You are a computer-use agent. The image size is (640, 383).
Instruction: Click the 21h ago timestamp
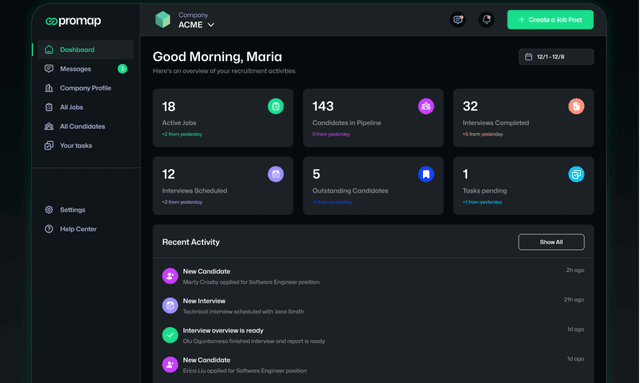(573, 300)
